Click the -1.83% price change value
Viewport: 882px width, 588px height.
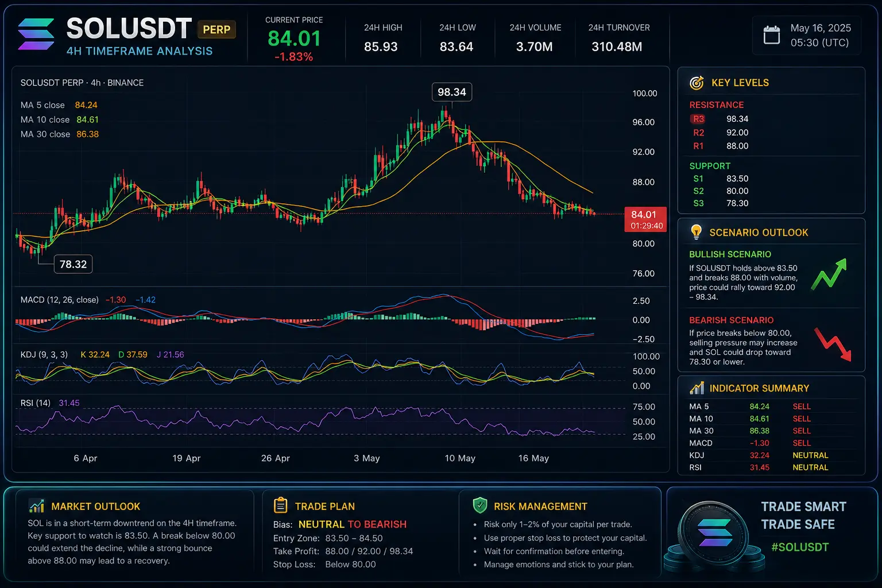click(x=294, y=57)
